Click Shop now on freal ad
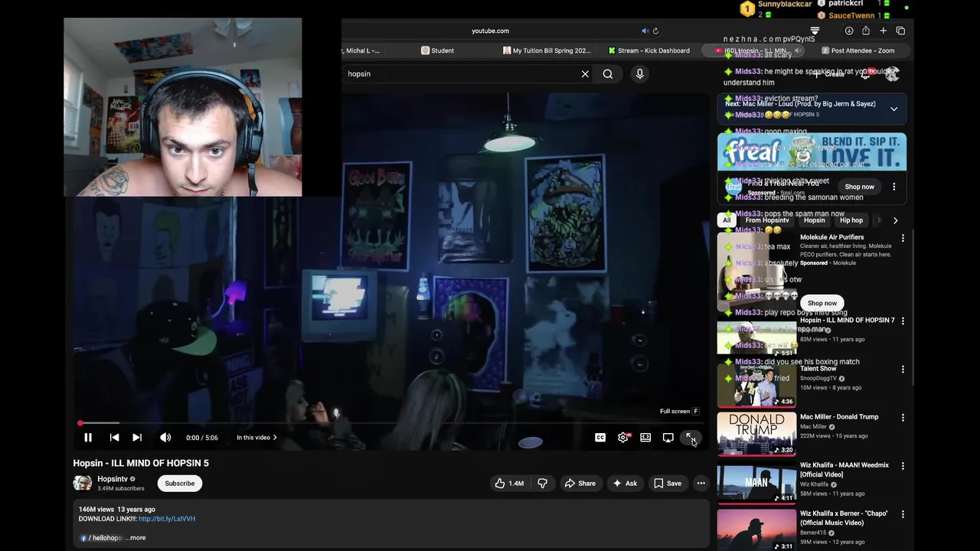Image resolution: width=980 pixels, height=551 pixels. click(x=859, y=187)
